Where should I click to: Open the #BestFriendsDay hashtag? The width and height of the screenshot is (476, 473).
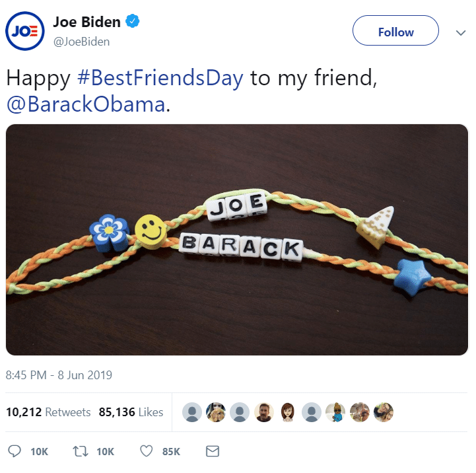[x=160, y=78]
